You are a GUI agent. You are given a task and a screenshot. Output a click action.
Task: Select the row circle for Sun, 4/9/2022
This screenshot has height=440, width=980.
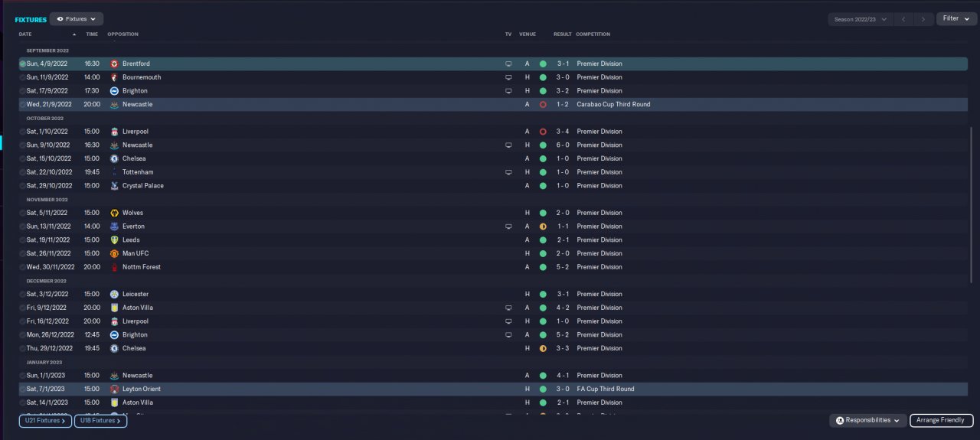pyautogui.click(x=22, y=64)
